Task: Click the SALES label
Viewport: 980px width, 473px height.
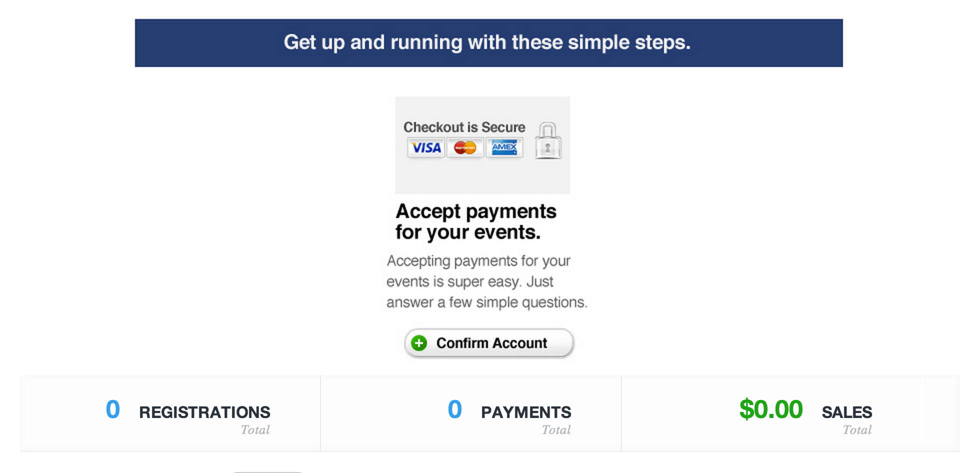Action: pos(847,412)
